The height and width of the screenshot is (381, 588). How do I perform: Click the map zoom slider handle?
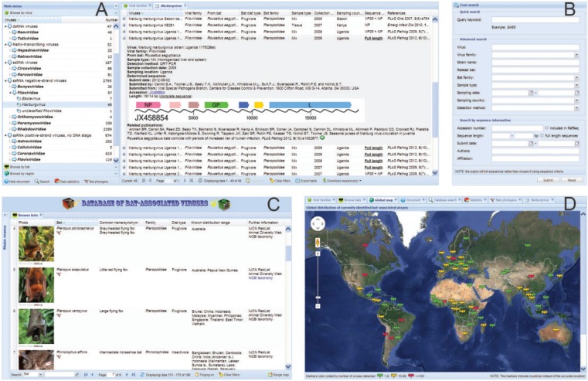(318, 298)
